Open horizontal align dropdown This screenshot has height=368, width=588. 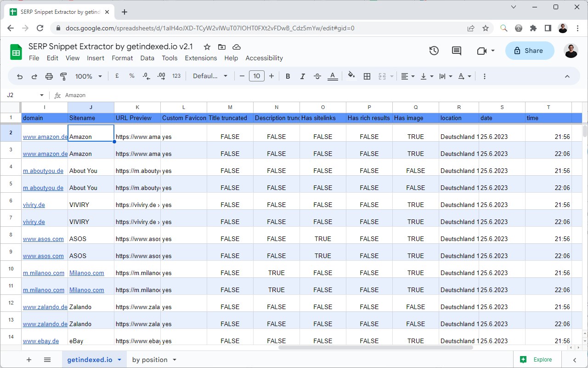point(407,76)
